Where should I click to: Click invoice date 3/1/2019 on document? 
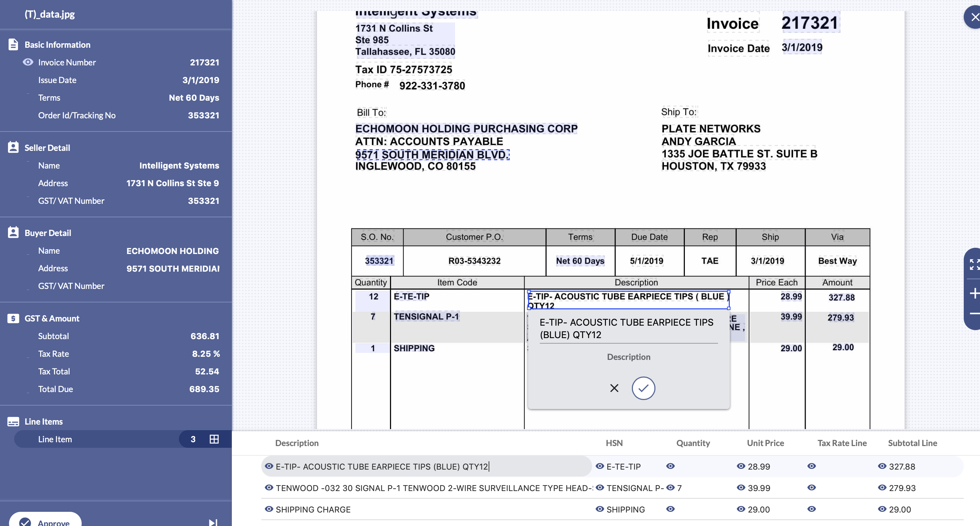(802, 47)
